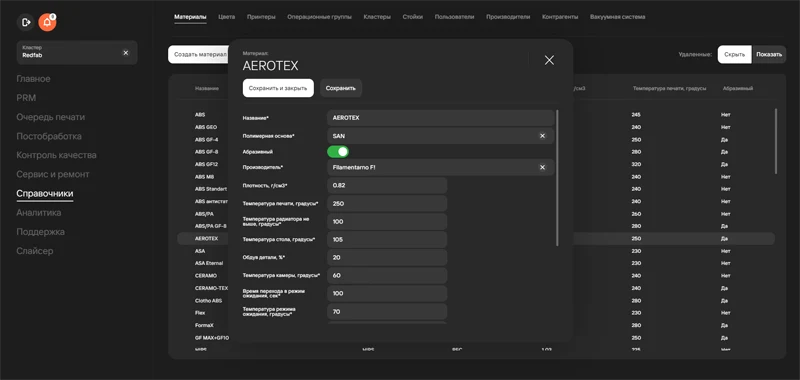Image resolution: width=800 pixels, height=380 pixels.
Task: Open the Вакуумная система tab
Action: (x=617, y=17)
